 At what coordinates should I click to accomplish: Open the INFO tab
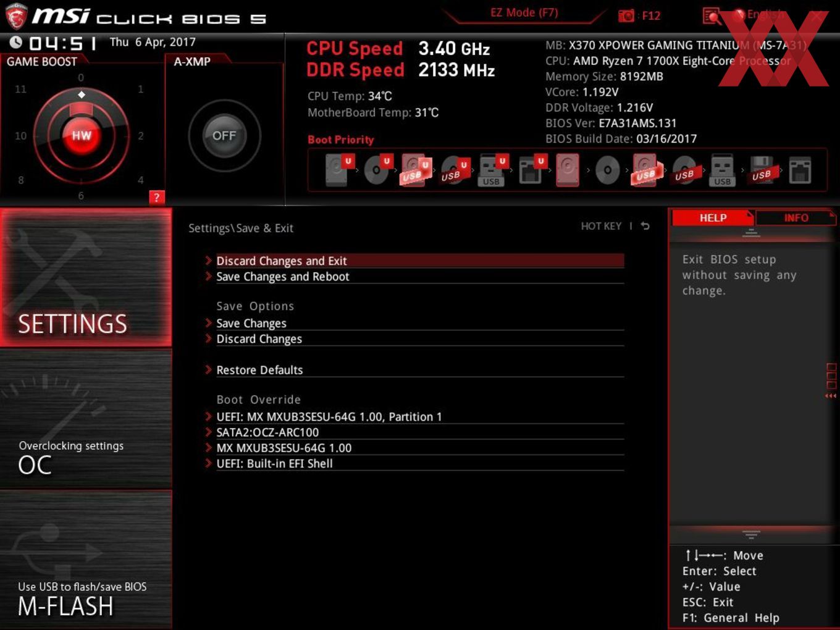[x=796, y=217]
